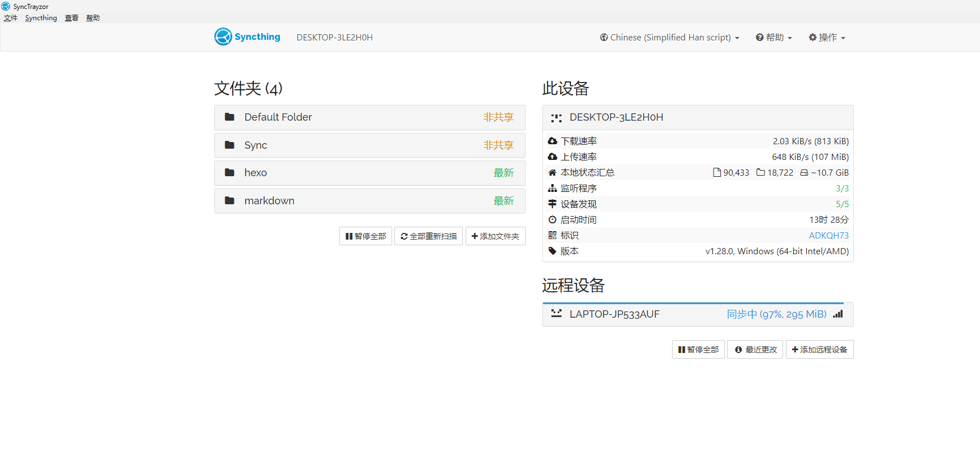Click the directory count icon in local state

(761, 172)
